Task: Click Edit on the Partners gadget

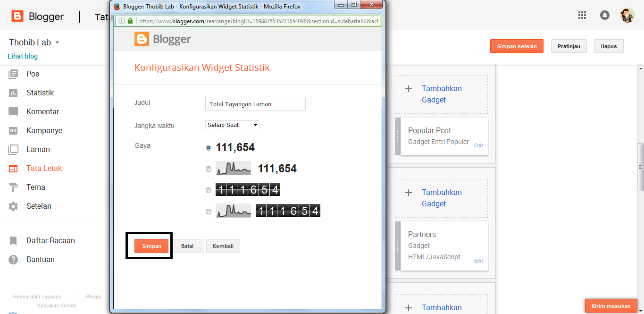Action: [x=478, y=261]
